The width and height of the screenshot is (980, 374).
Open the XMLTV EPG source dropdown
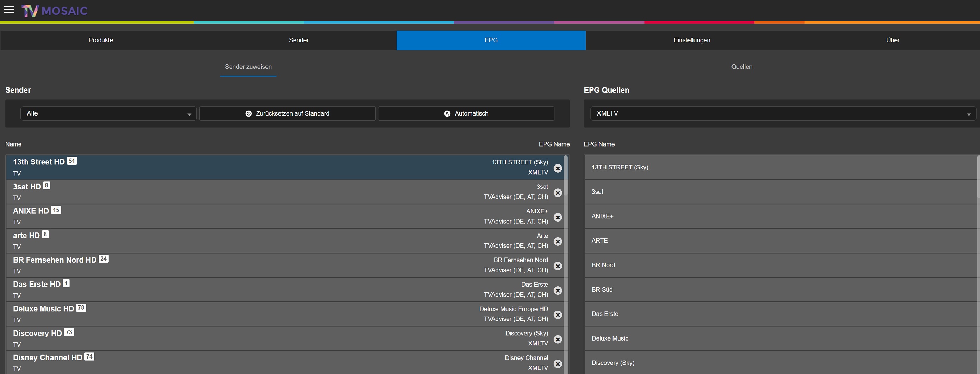click(783, 113)
